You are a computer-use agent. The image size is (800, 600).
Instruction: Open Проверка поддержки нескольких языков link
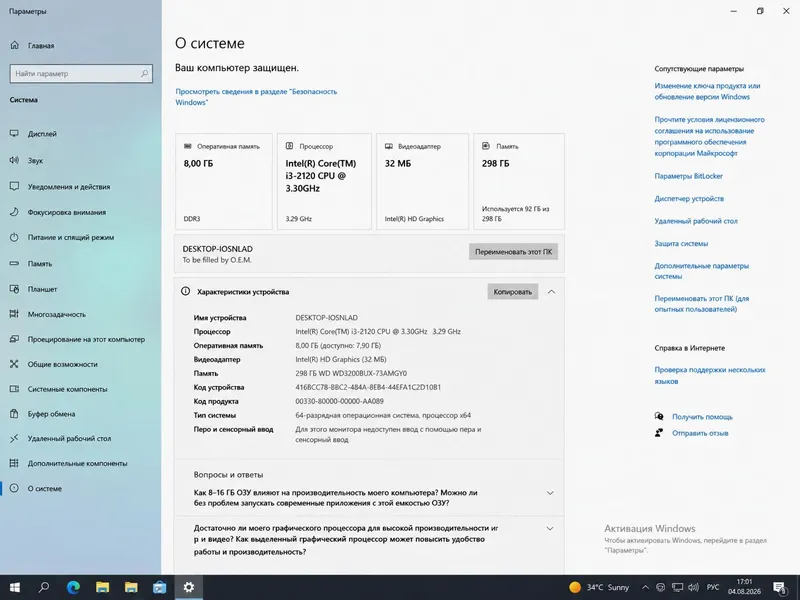pos(710,376)
